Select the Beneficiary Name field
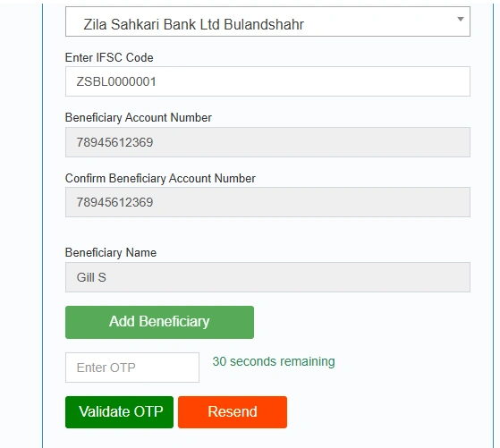The width and height of the screenshot is (500, 448). (267, 277)
